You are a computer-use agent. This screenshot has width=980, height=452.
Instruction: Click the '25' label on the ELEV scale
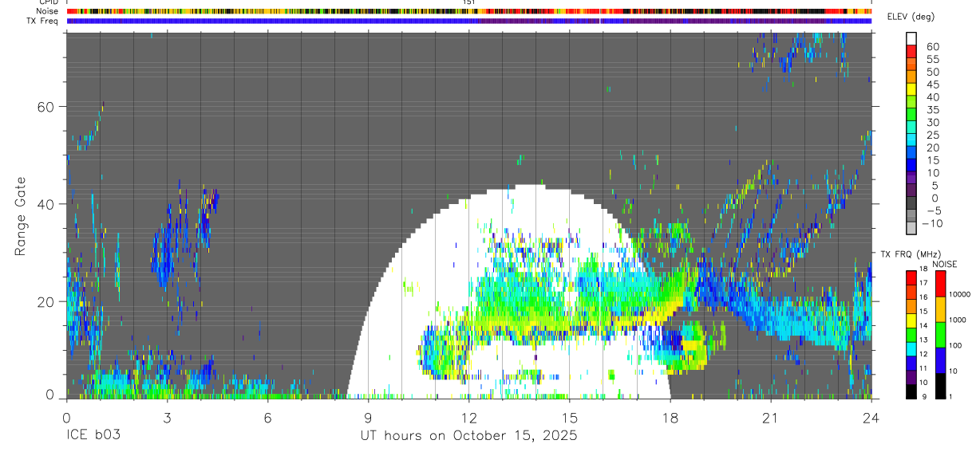point(931,135)
